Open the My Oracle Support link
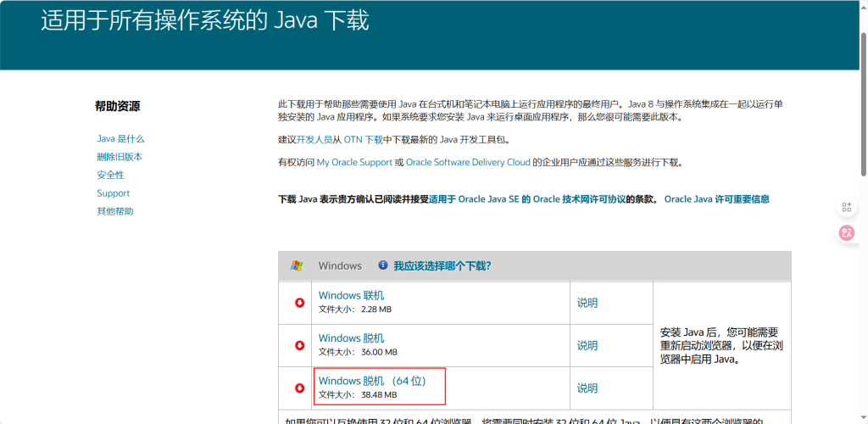Screen dimensions: 868x424 click(353, 163)
